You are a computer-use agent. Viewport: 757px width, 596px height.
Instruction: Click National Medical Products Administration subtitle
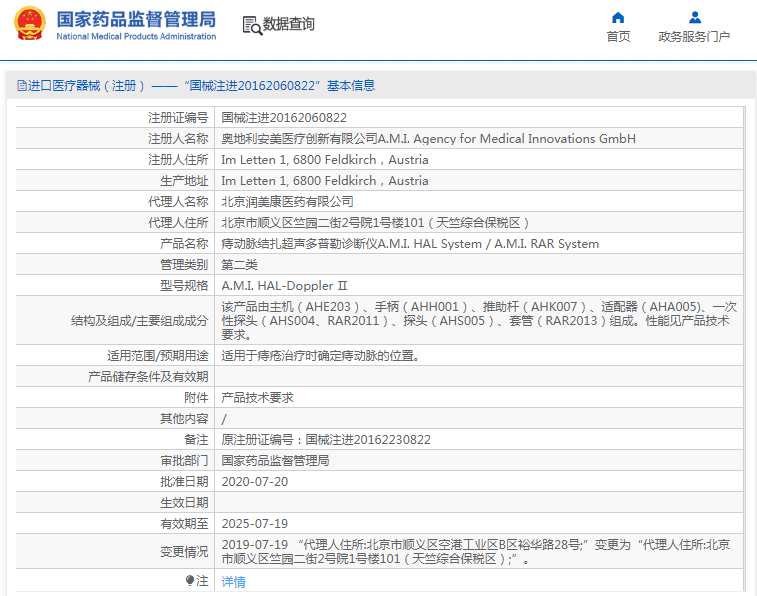pos(136,36)
